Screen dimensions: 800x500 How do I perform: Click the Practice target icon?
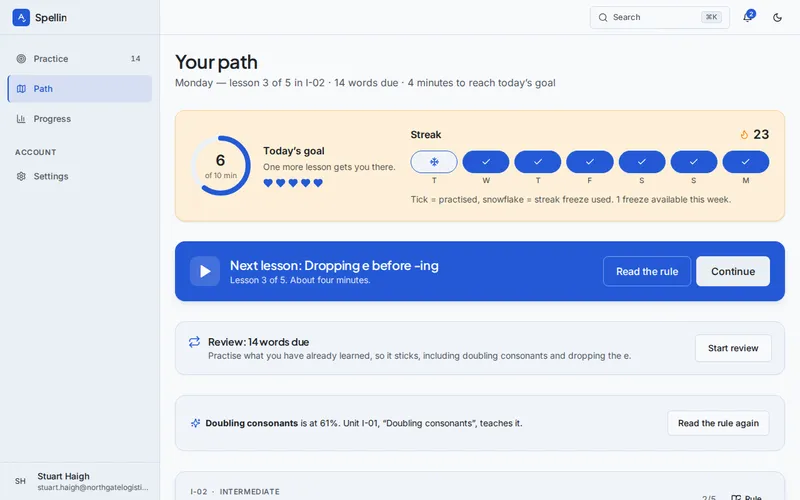click(21, 59)
